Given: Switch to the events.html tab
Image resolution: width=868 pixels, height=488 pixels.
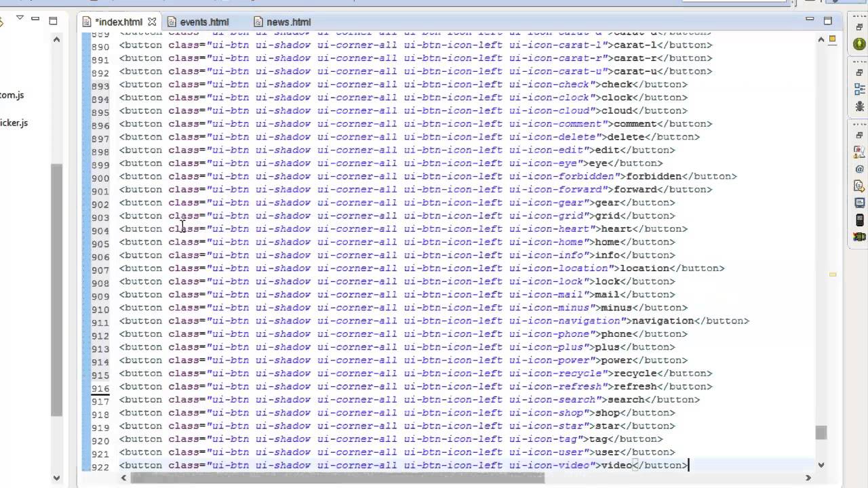Looking at the screenshot, I should tap(204, 22).
